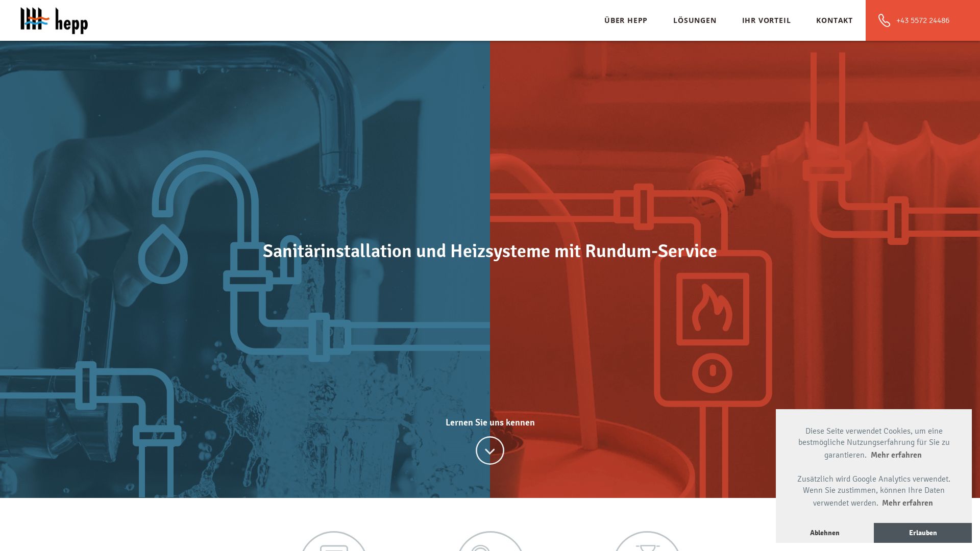Click the hepp logo in the header
Viewport: 980px width, 551px height.
point(54,21)
